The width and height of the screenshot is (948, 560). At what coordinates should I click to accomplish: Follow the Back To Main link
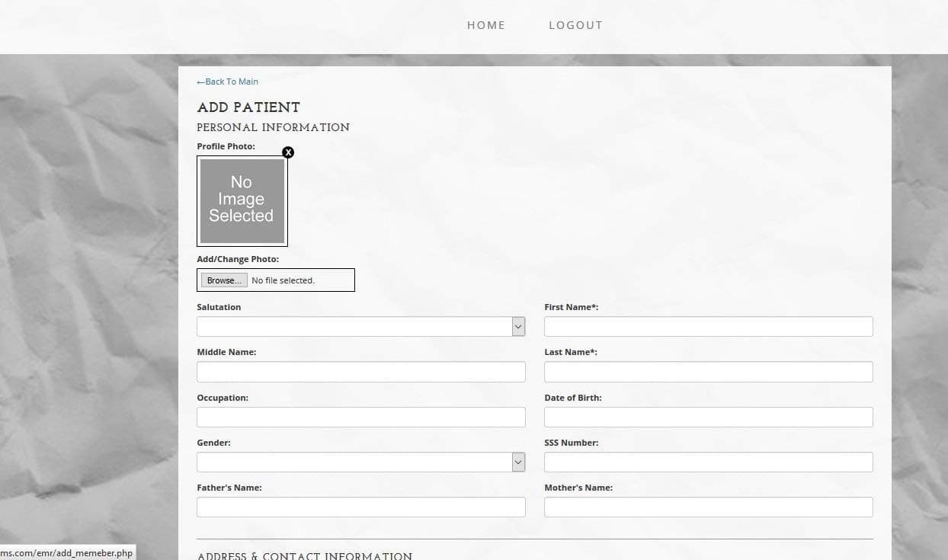click(x=228, y=82)
